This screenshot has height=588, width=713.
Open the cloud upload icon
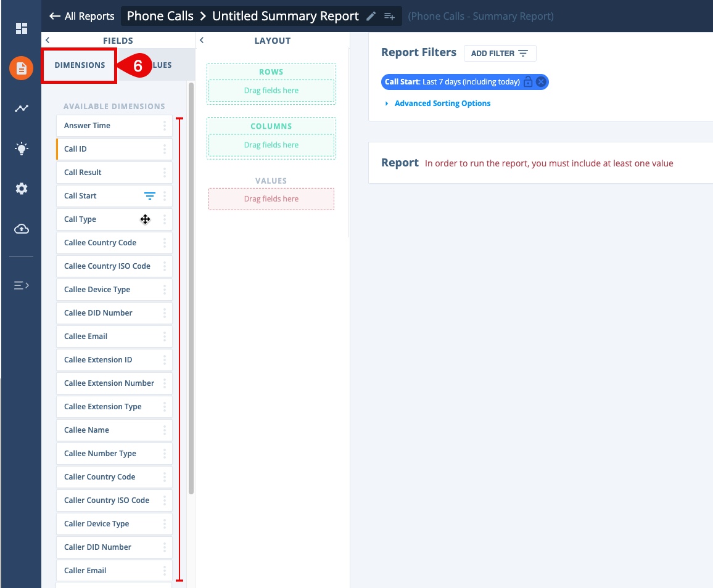[x=22, y=229]
